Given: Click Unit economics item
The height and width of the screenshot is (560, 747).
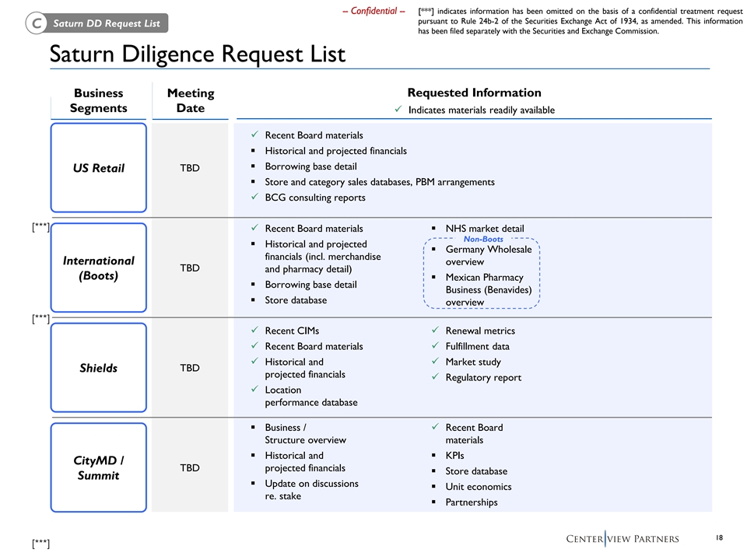Looking at the screenshot, I should coord(479,487).
